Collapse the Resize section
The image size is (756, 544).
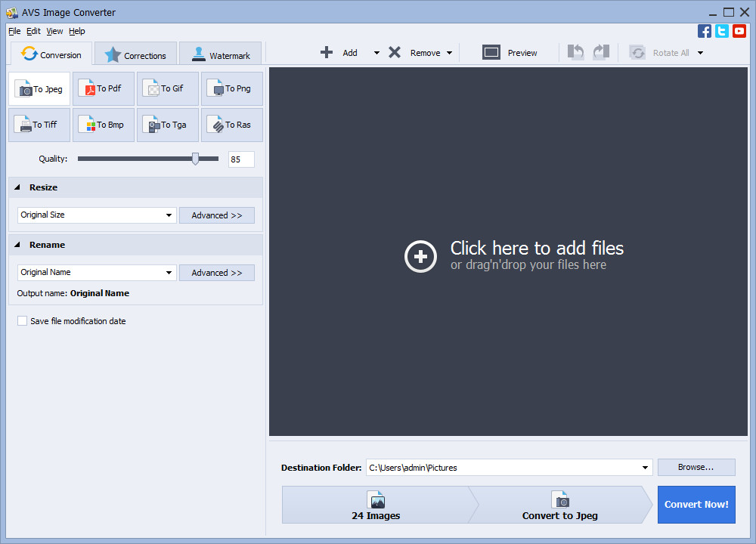click(x=17, y=187)
